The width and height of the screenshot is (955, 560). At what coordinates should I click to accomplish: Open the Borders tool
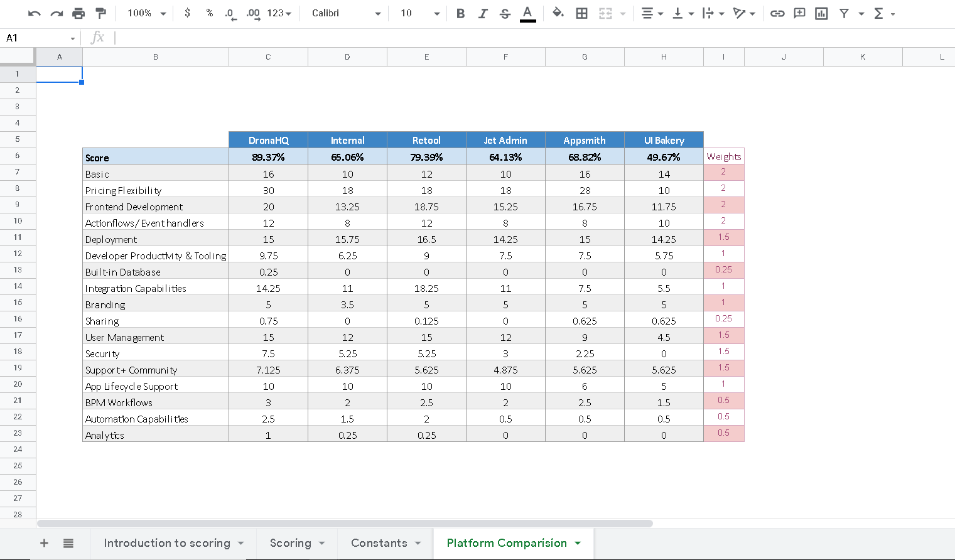pyautogui.click(x=581, y=13)
